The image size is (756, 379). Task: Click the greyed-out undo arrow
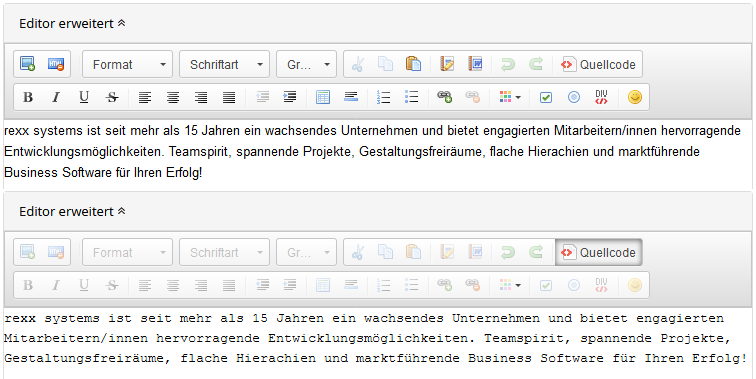point(508,252)
